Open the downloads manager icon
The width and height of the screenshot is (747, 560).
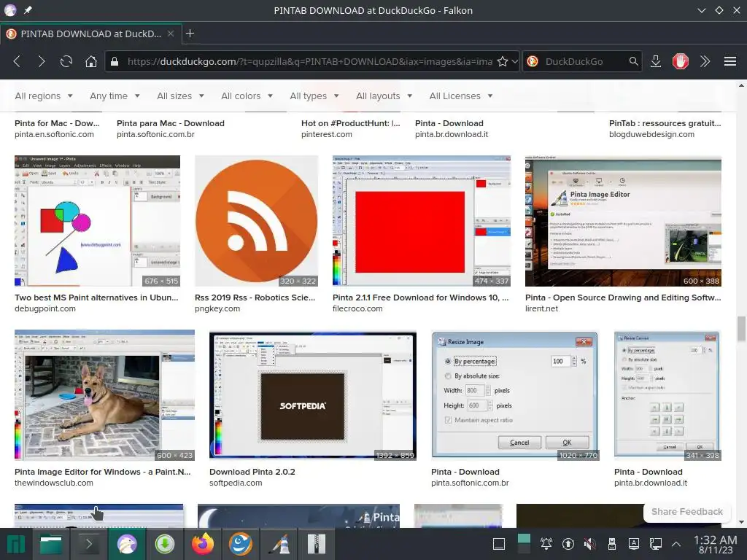pos(656,61)
